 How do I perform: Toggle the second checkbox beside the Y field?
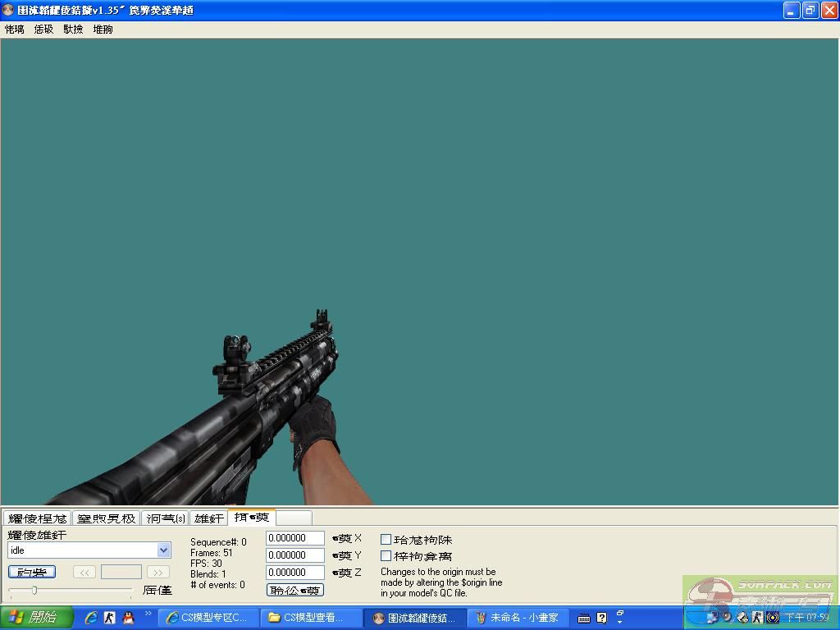(386, 556)
